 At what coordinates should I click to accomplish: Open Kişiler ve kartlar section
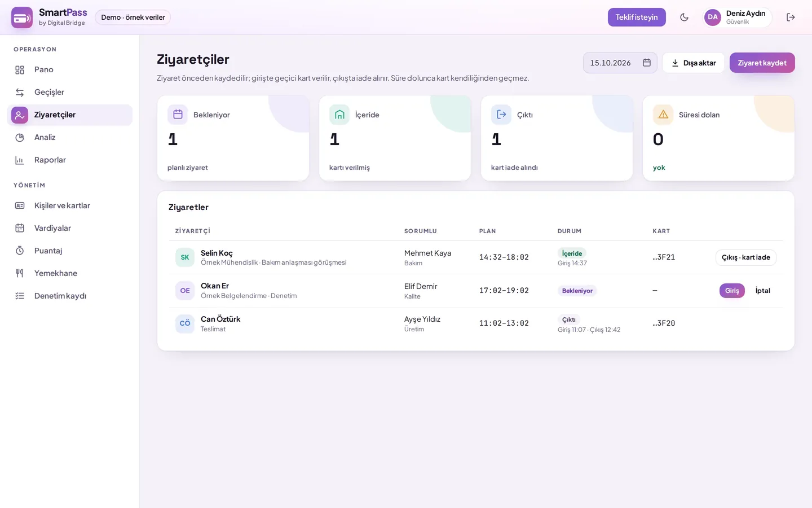point(69,206)
